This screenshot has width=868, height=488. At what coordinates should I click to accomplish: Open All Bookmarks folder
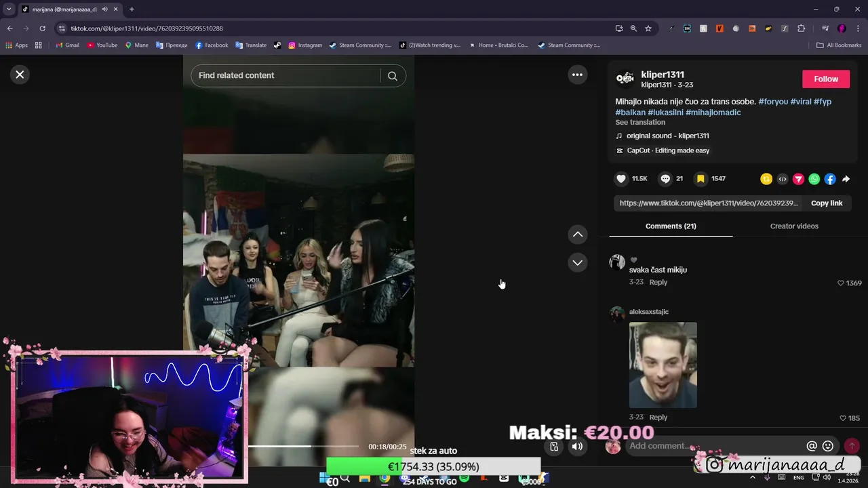pos(839,45)
